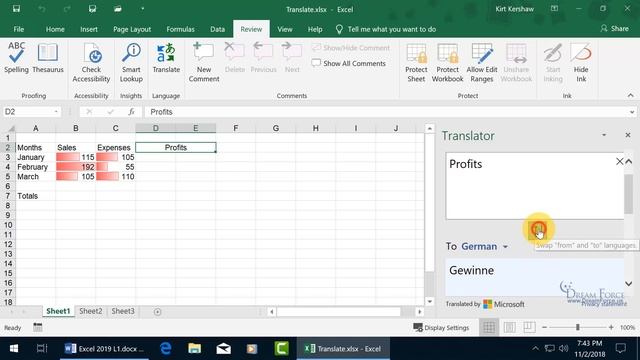
Task: Click Check Accessibility icon
Action: click(91, 62)
